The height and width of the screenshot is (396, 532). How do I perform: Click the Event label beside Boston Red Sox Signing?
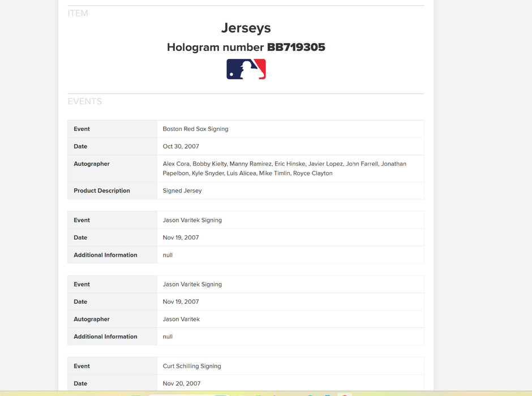81,129
